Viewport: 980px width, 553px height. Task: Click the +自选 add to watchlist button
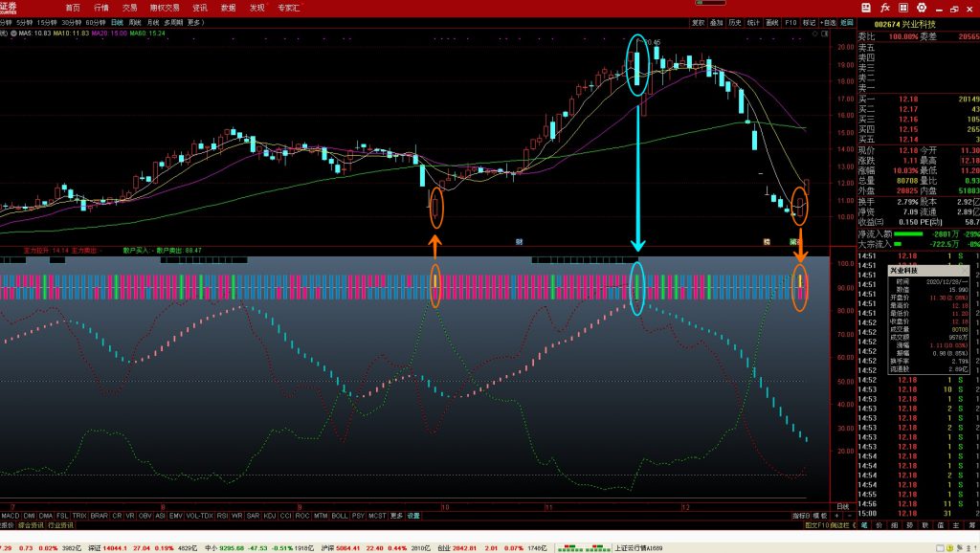tap(829, 21)
